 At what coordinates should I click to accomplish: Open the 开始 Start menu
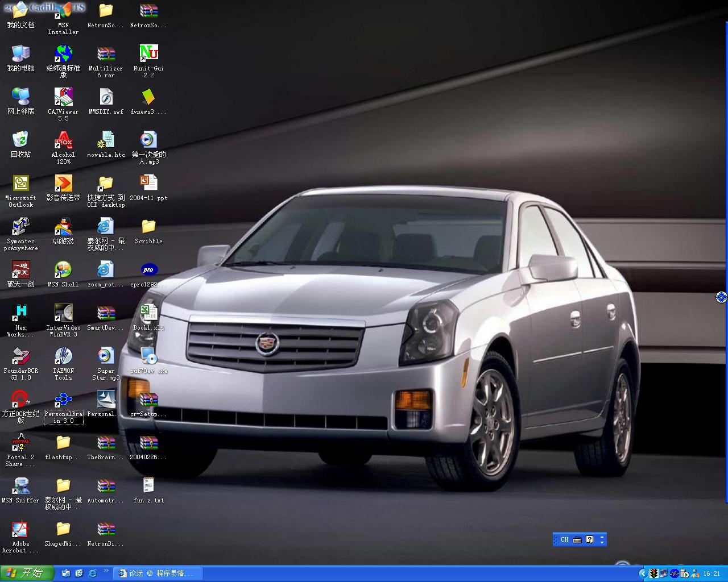pos(27,573)
